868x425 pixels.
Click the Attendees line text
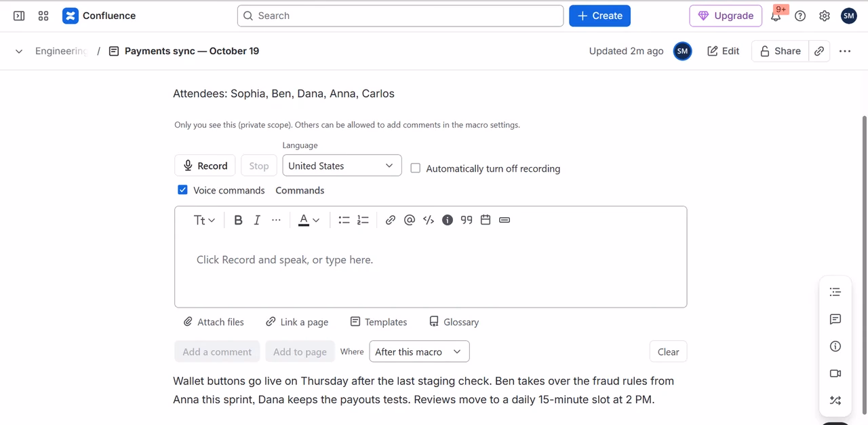pos(283,94)
